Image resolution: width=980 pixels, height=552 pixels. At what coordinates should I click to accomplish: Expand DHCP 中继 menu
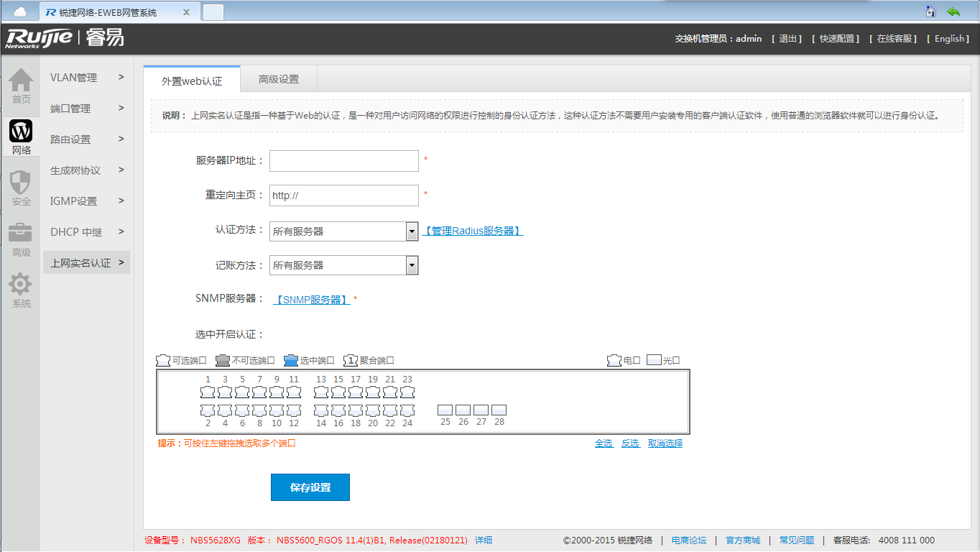point(86,232)
